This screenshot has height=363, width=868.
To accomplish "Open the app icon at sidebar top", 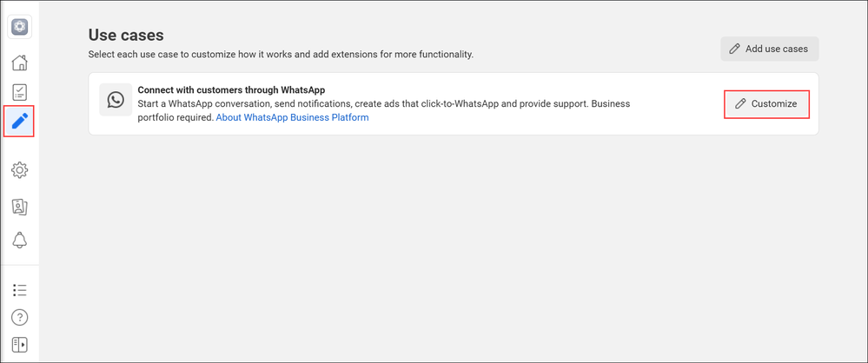I will (x=19, y=27).
